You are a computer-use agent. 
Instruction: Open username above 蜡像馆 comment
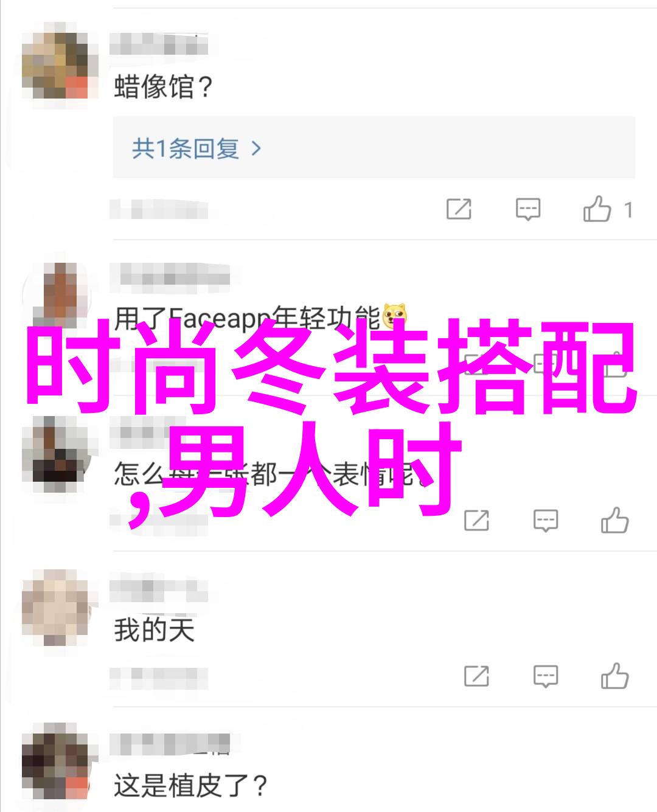click(159, 45)
